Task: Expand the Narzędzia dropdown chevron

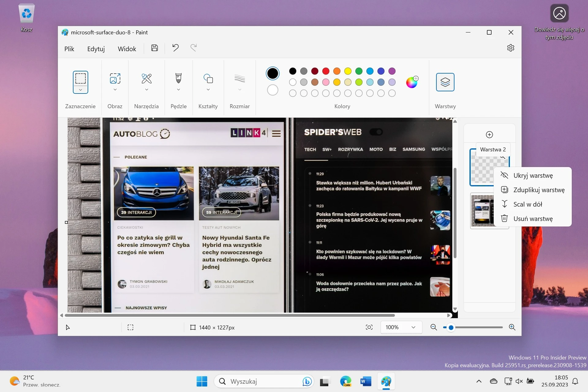Action: tap(147, 90)
